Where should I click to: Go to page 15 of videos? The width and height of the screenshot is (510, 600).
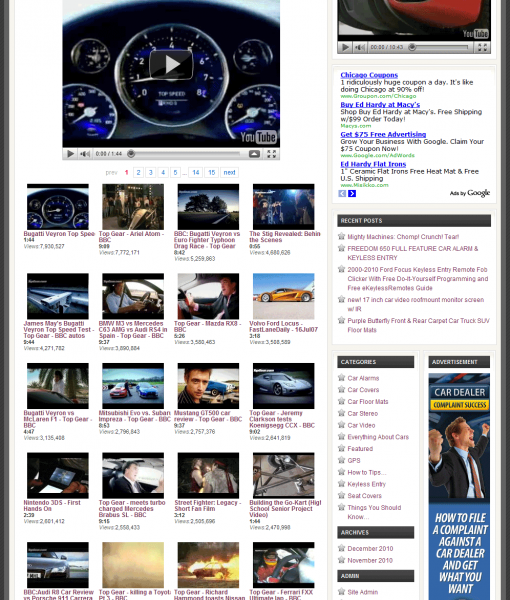(212, 173)
